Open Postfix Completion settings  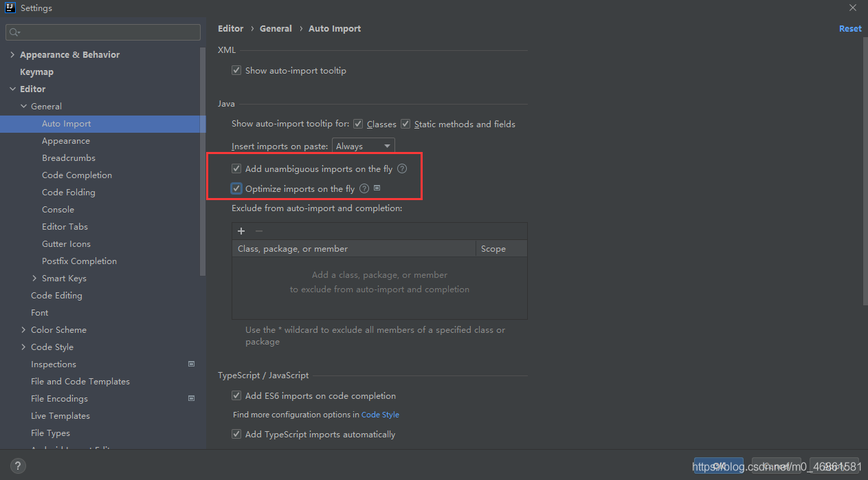(79, 261)
